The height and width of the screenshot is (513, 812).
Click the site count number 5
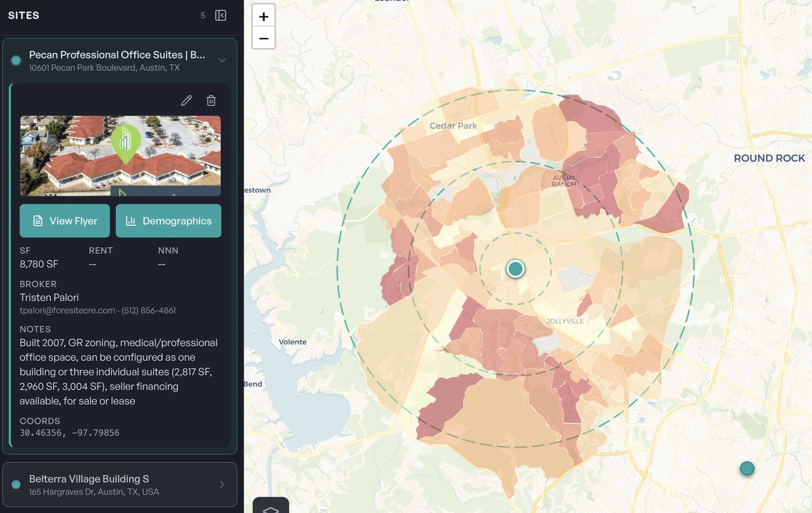[203, 16]
